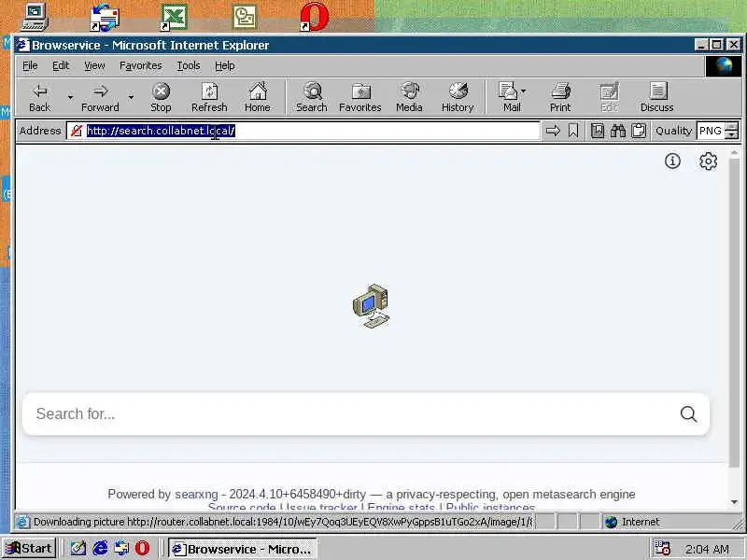Click the page info circle icon

(672, 161)
